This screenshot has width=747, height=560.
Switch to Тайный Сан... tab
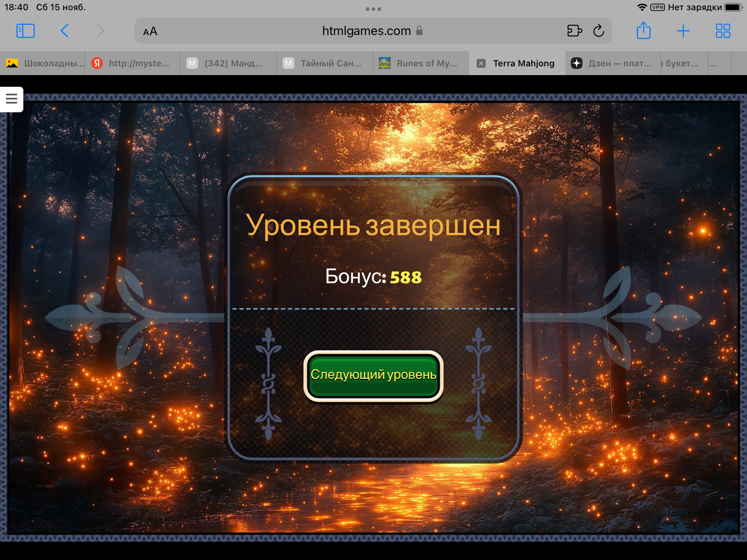click(325, 63)
